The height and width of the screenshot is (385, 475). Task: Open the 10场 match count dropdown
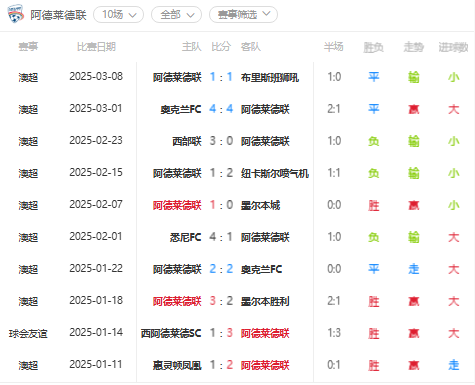coord(119,15)
